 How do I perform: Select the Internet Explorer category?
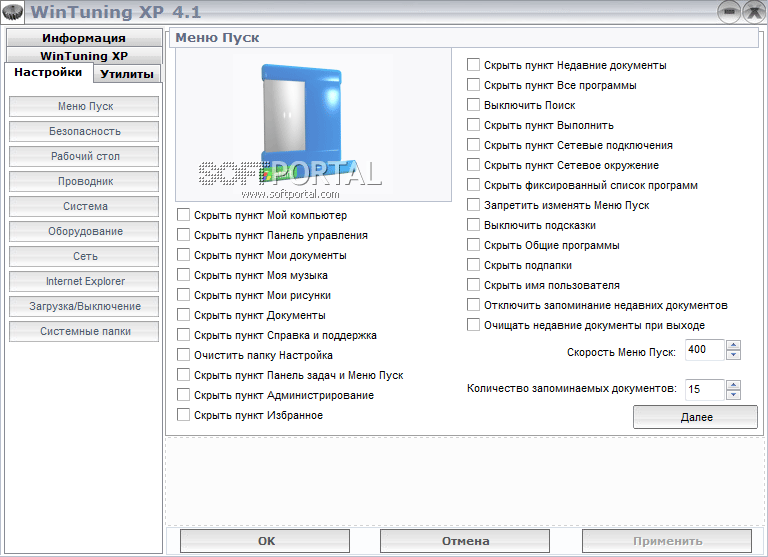(84, 281)
